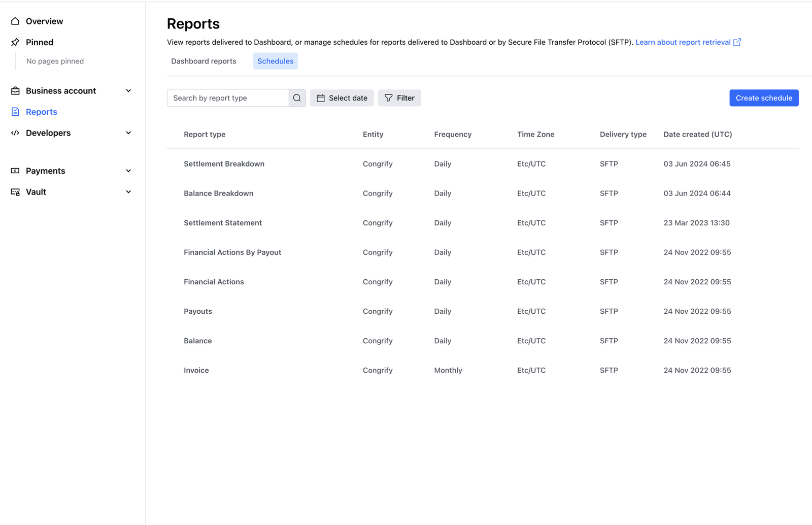Click the Business account briefcase icon
Viewport: 812px width, 525px height.
(x=15, y=91)
